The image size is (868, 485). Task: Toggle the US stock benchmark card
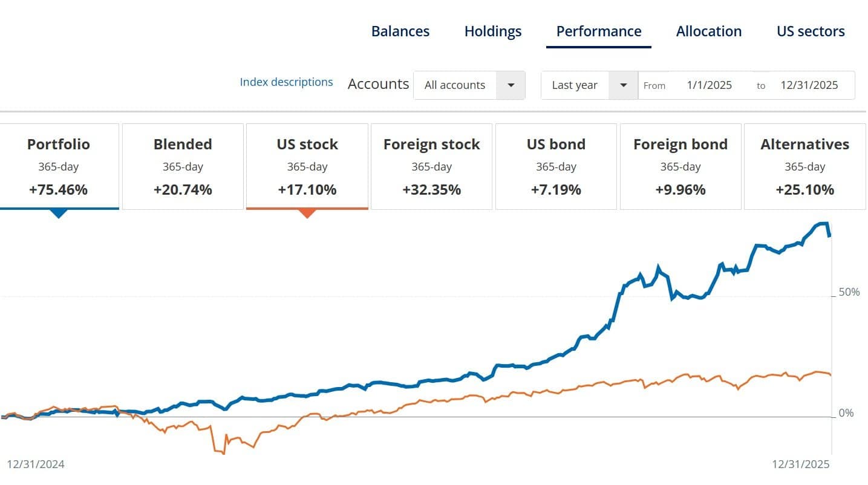point(307,166)
